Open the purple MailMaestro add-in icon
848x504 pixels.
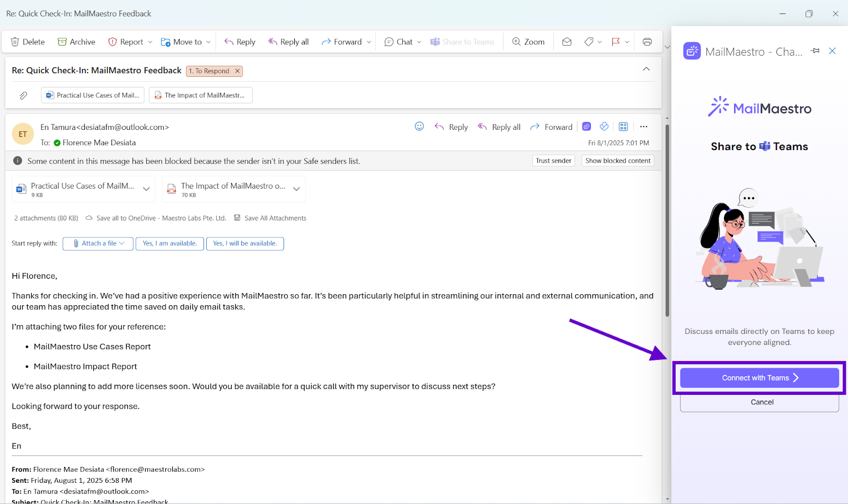587,126
